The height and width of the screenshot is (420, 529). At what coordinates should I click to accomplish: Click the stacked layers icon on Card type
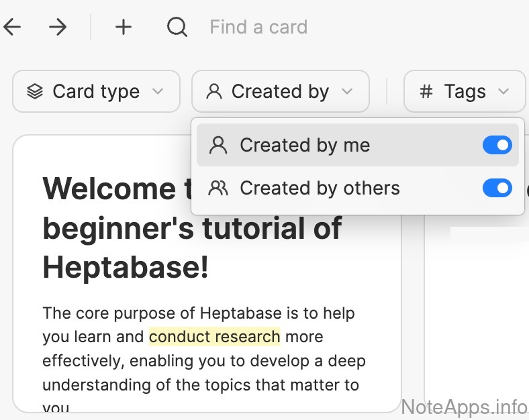tap(35, 91)
